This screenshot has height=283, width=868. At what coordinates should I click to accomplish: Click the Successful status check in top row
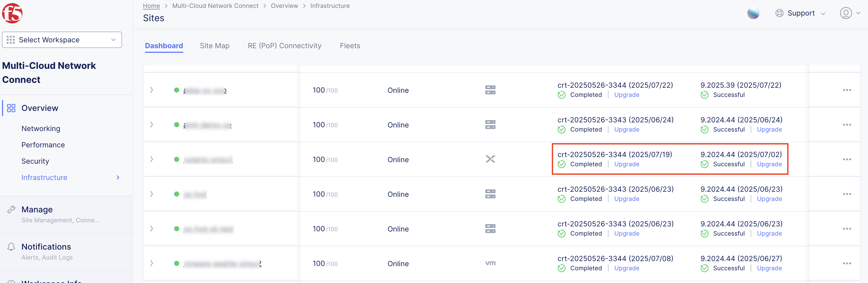coord(704,95)
